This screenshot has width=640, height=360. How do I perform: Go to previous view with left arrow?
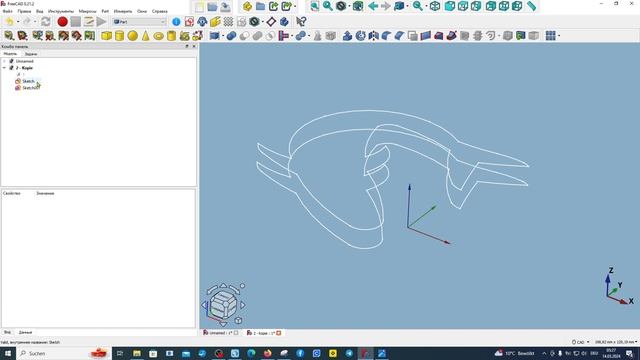[373, 6]
